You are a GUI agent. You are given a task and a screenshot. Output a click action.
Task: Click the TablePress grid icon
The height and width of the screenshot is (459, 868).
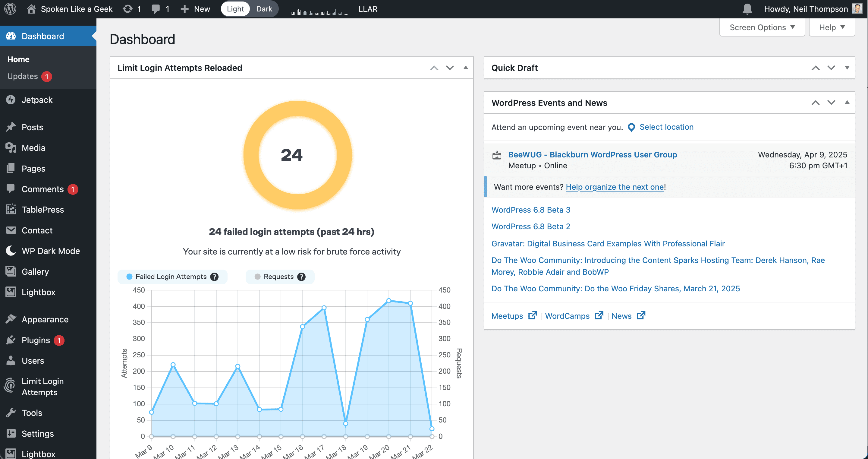point(11,209)
